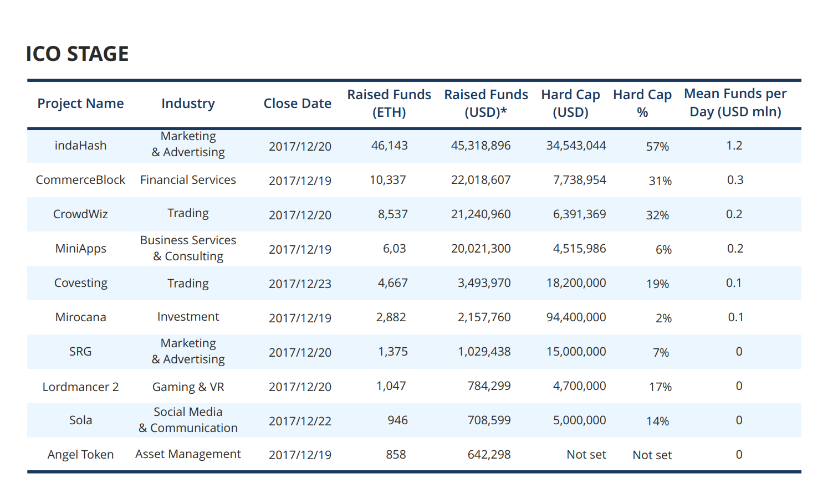Click Covesting's close date 2017/12/23
Image resolution: width=838 pixels, height=504 pixels.
coord(300,284)
